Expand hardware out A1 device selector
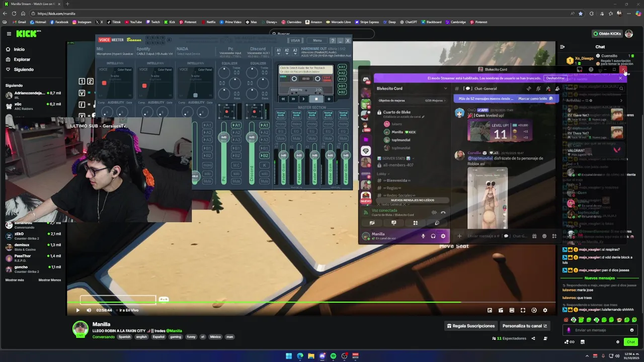 [x=279, y=51]
